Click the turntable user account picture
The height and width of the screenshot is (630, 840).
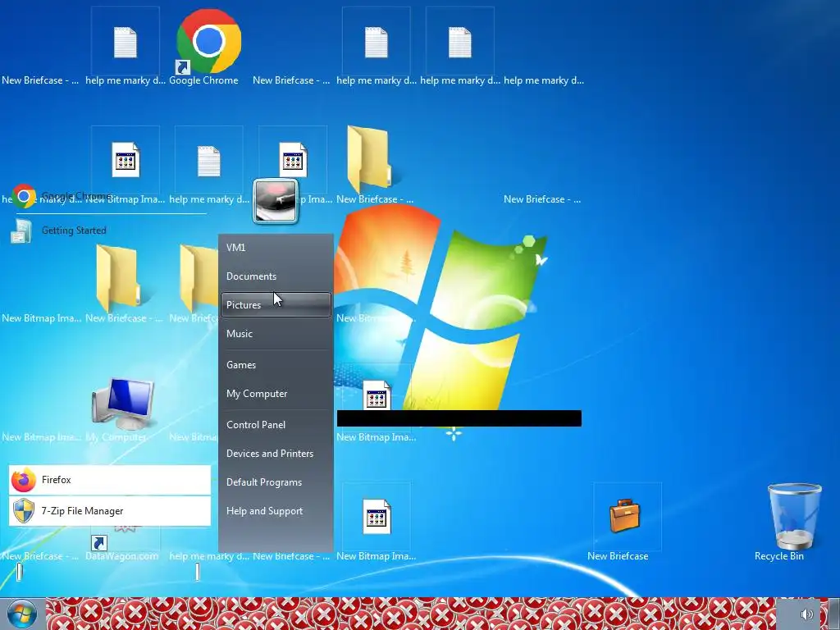tap(276, 201)
